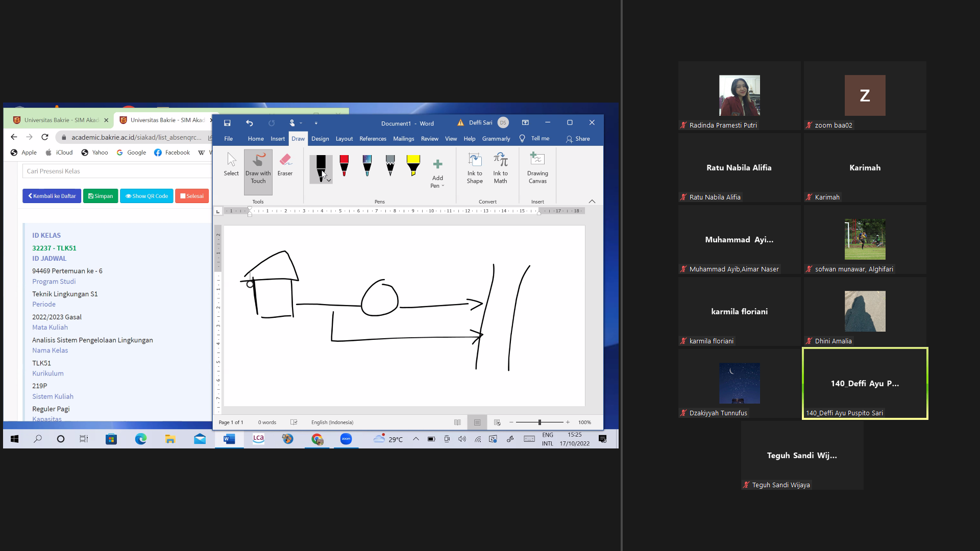Image resolution: width=980 pixels, height=551 pixels.
Task: Click the 100% zoom level
Action: [584, 422]
